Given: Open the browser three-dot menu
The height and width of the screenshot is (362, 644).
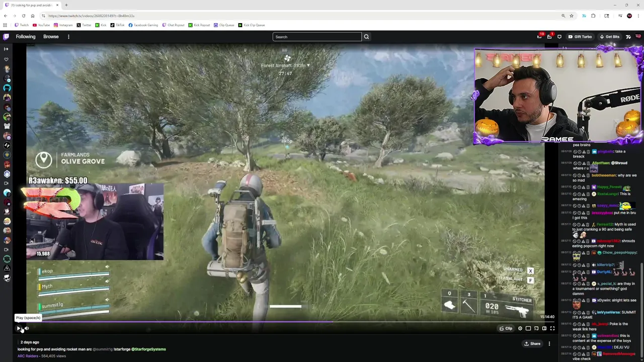Looking at the screenshot, I should (639, 16).
